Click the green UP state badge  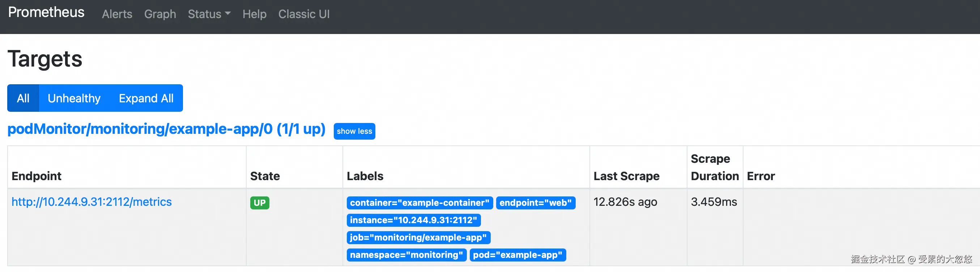click(x=259, y=203)
